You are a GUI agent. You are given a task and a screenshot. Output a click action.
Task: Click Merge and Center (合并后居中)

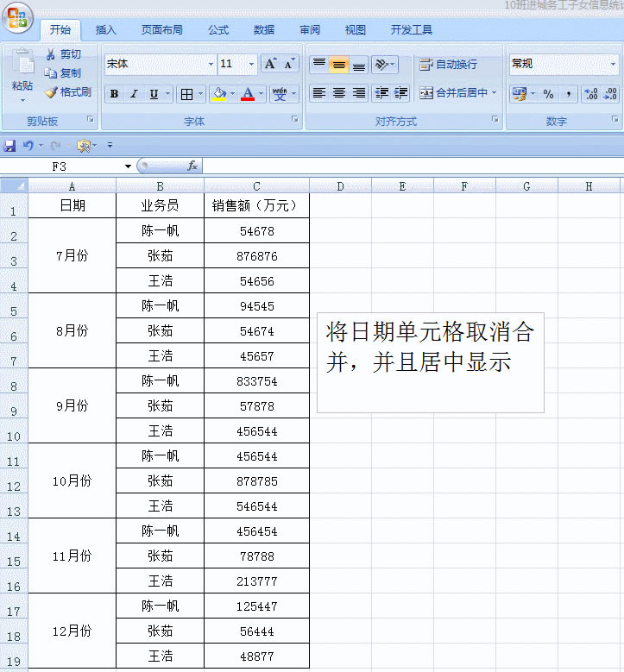(x=453, y=93)
